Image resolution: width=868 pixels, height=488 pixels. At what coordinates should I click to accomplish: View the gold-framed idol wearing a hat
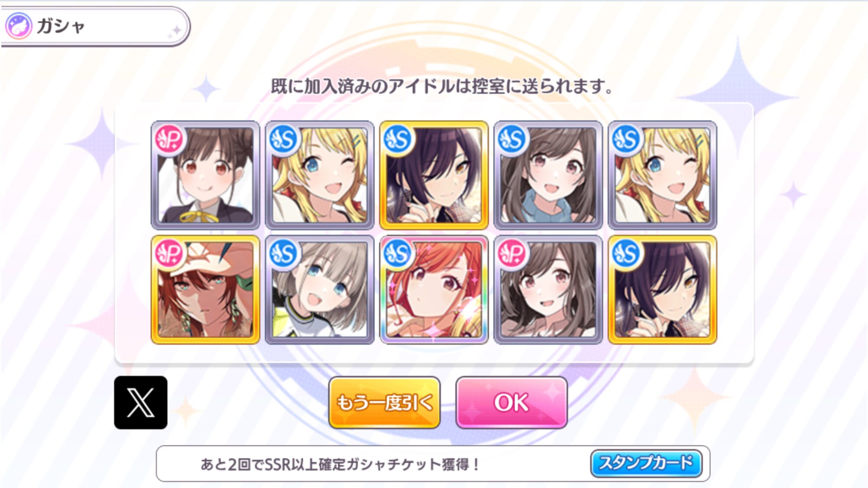[205, 290]
